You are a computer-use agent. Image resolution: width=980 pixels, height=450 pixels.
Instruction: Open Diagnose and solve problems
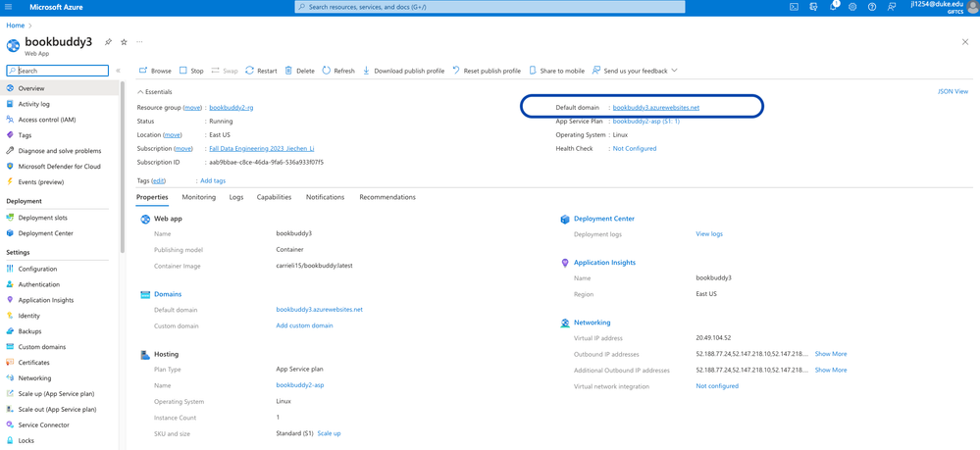[x=61, y=151]
